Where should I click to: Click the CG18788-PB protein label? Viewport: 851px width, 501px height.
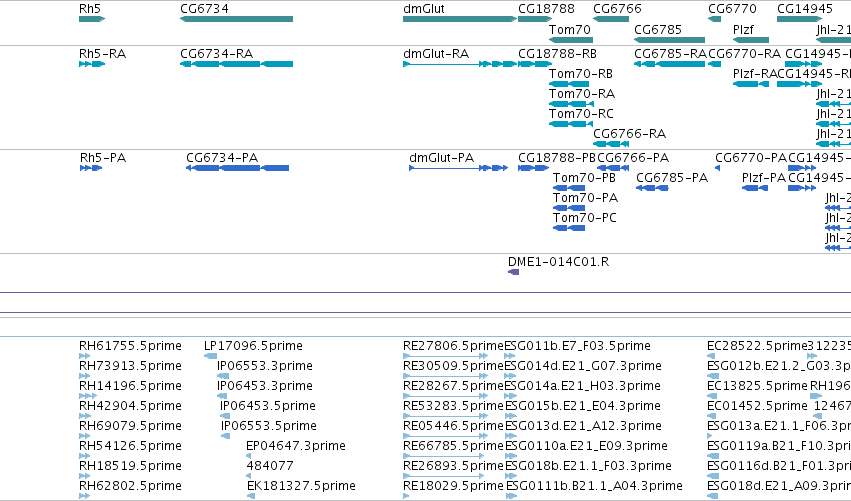pyautogui.click(x=557, y=158)
